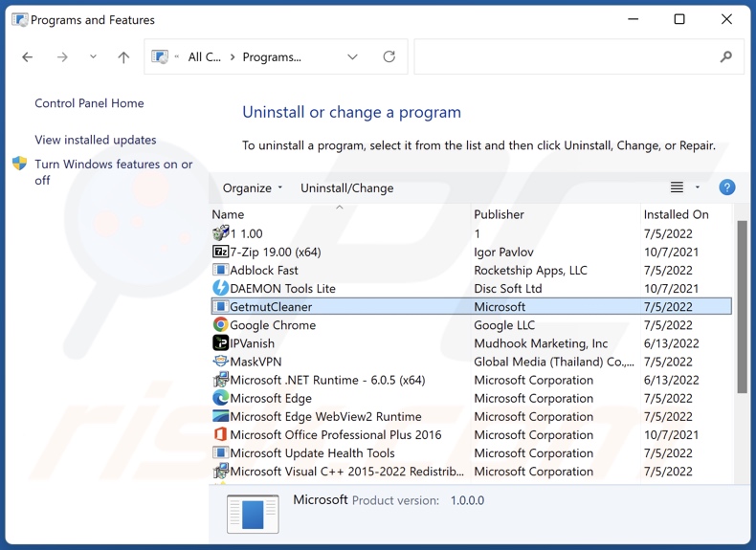Select Microsoft Update Health Tools entry

471,453
